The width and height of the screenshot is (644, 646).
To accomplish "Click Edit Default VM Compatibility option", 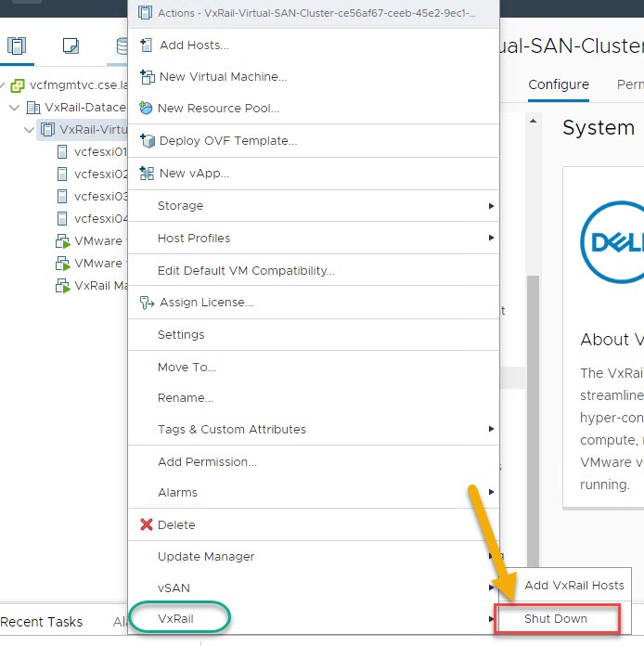I will (246, 271).
